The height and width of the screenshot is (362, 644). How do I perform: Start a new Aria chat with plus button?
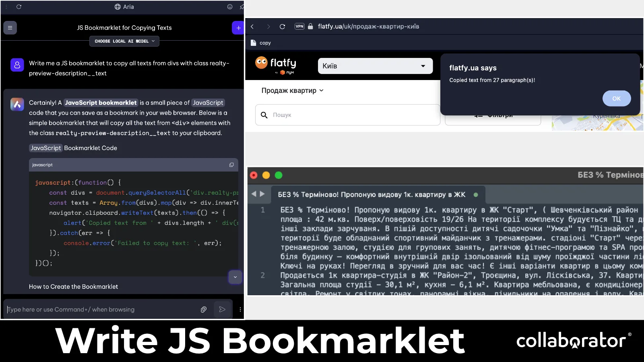click(238, 28)
